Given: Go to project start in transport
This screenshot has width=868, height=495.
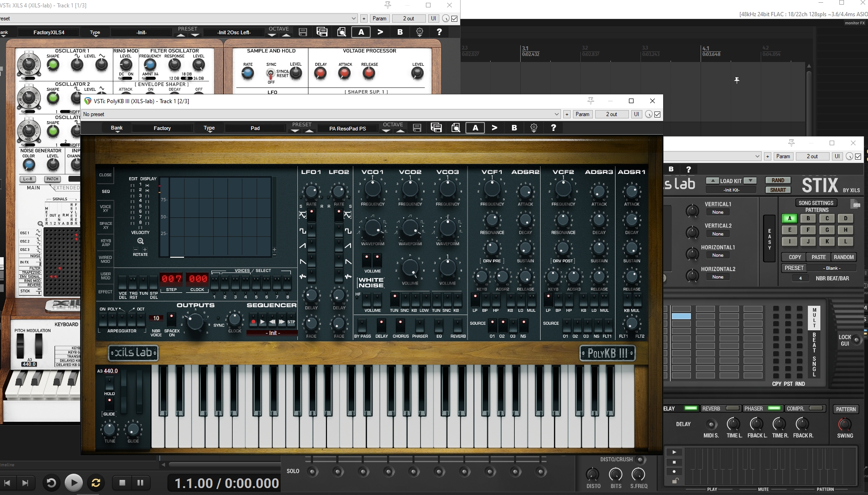Looking at the screenshot, I should click(x=7, y=483).
